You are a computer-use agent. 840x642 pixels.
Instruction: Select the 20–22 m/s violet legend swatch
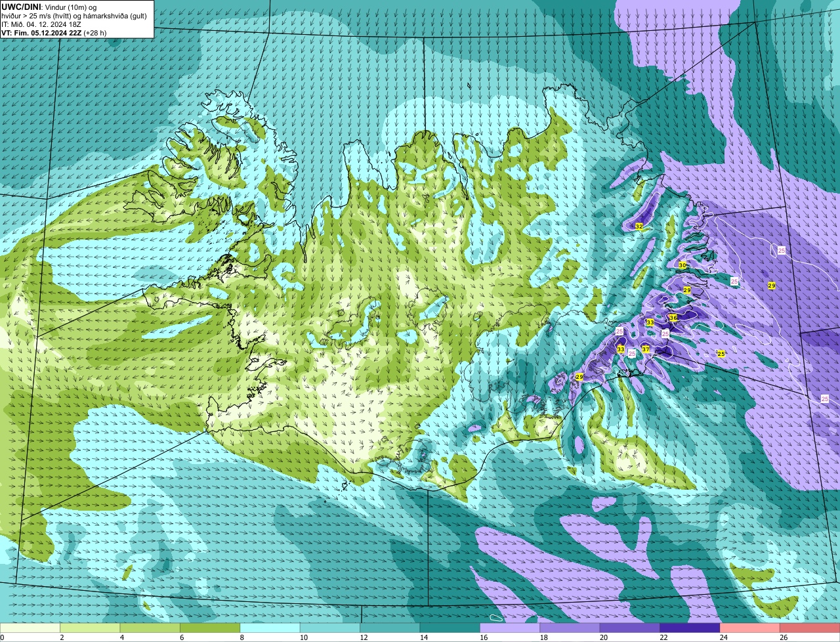tap(630, 628)
